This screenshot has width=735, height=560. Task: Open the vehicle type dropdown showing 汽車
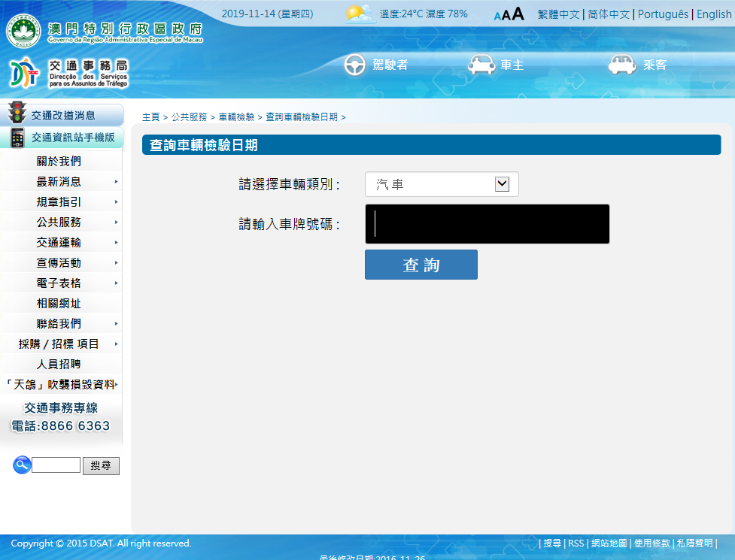pyautogui.click(x=442, y=184)
